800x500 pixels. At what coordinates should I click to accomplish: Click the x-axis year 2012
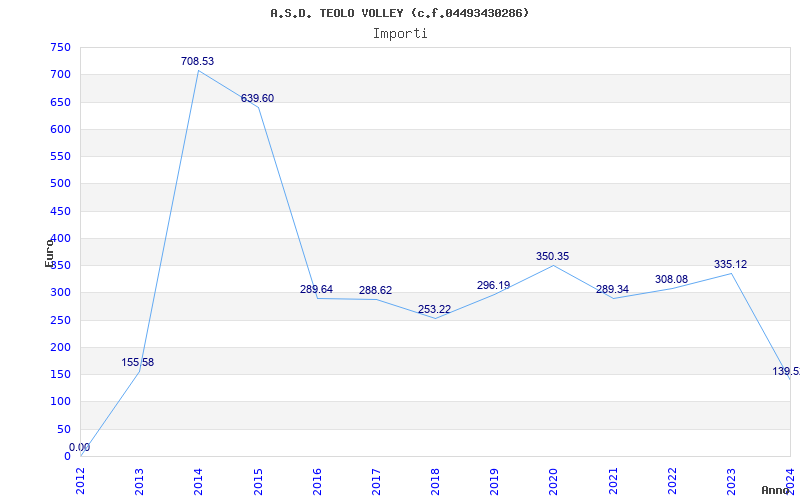tap(80, 481)
